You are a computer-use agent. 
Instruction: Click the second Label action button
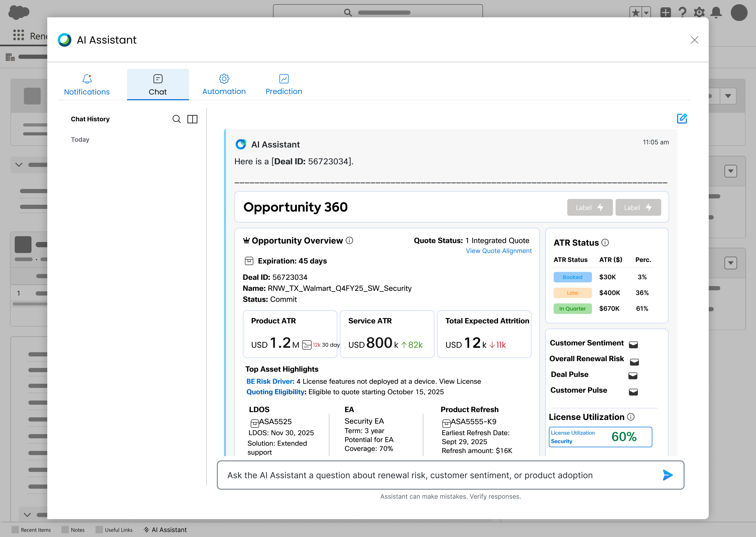pyautogui.click(x=638, y=207)
